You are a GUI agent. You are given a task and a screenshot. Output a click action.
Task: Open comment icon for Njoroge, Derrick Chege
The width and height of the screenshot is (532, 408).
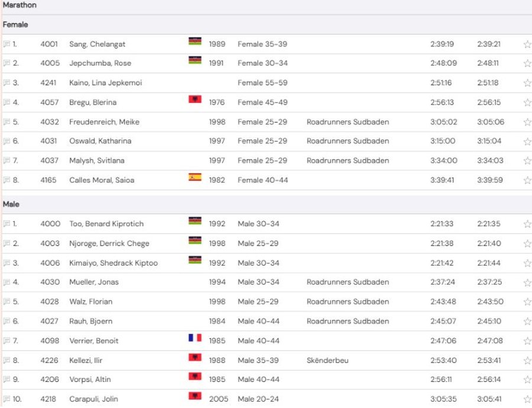7,244
